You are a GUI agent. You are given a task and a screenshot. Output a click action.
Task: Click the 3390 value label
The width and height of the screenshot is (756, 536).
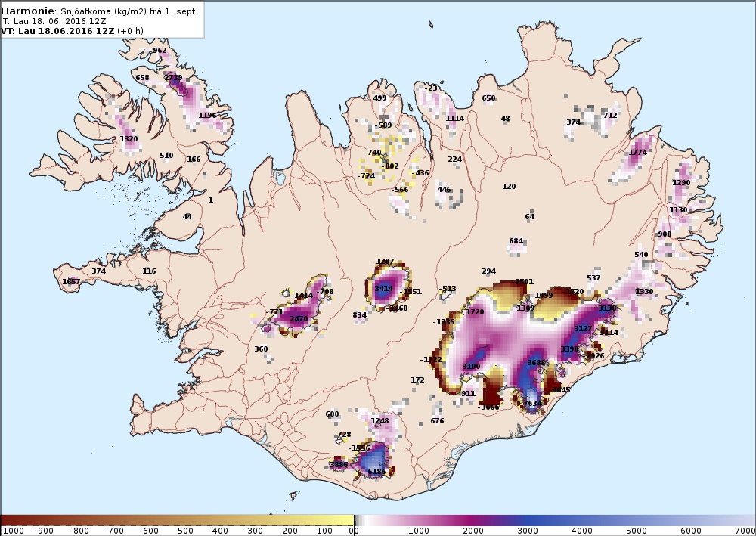569,349
